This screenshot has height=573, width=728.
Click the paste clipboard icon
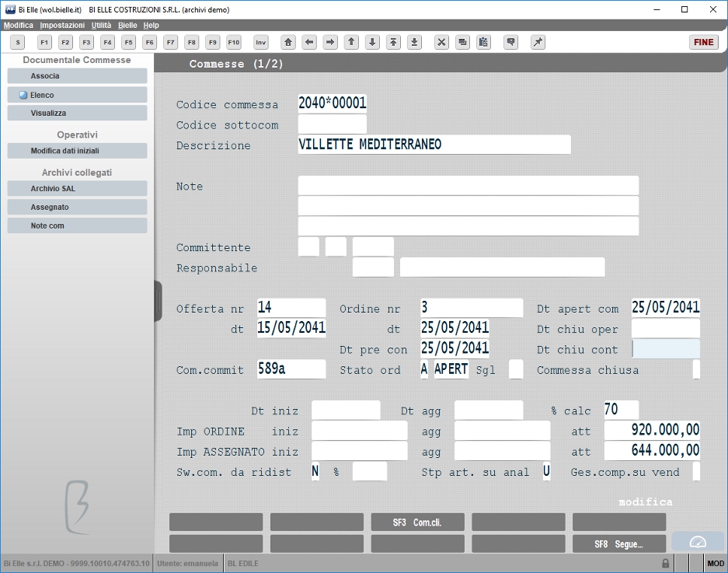coord(483,42)
